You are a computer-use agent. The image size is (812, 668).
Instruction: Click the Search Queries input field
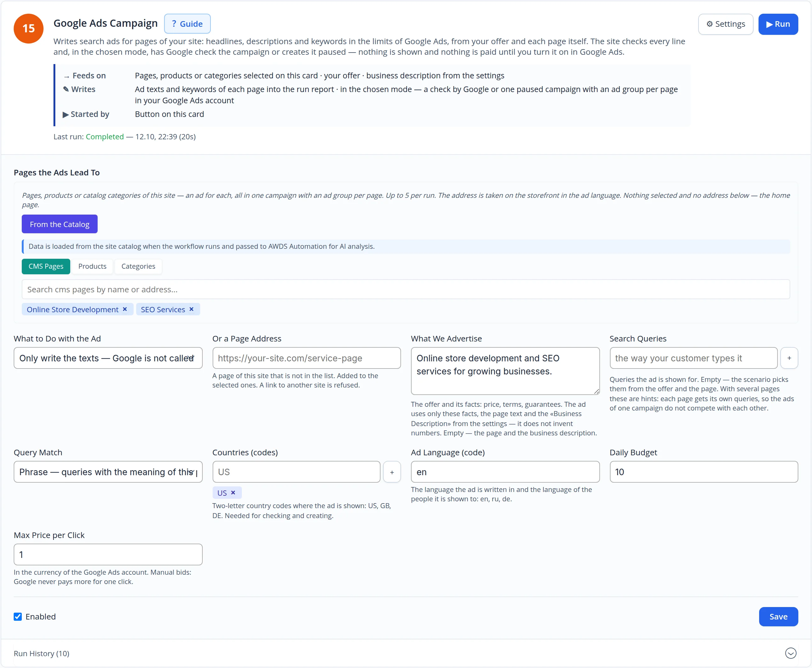pyautogui.click(x=694, y=358)
